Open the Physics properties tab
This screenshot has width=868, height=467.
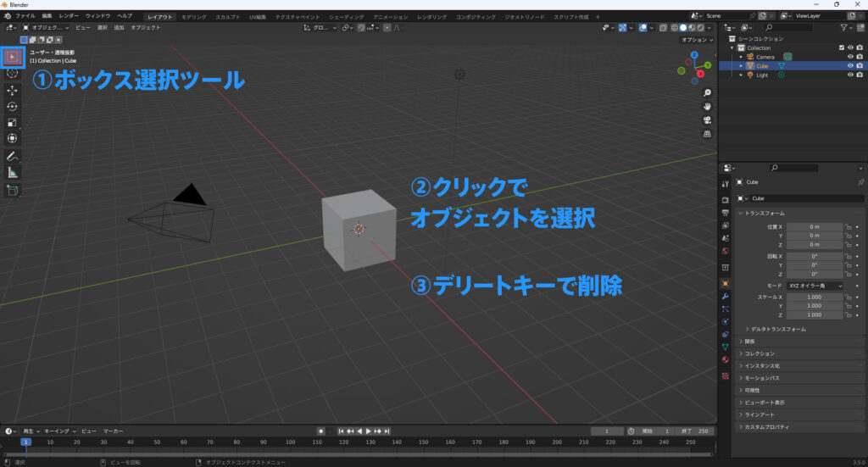[726, 321]
